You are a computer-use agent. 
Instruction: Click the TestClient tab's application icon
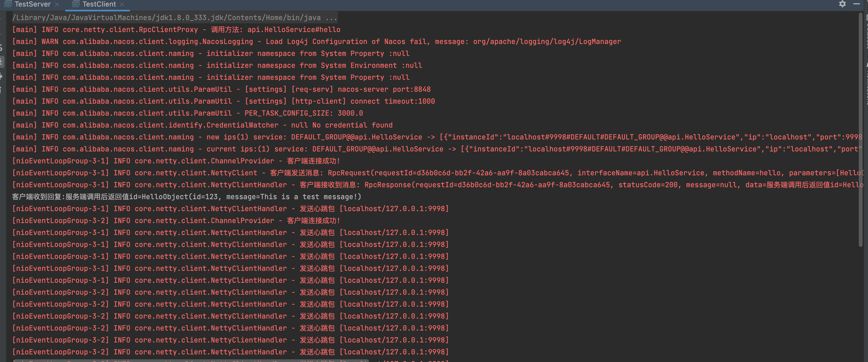75,4
